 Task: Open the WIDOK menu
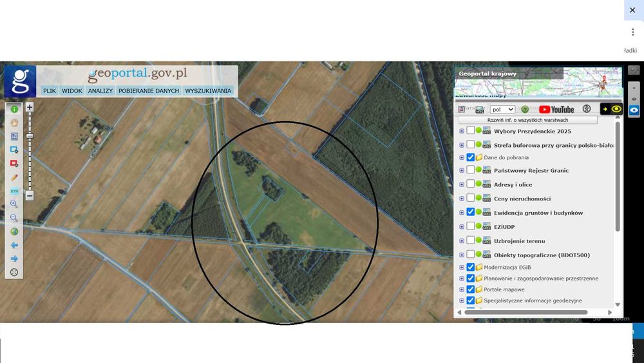pos(72,90)
